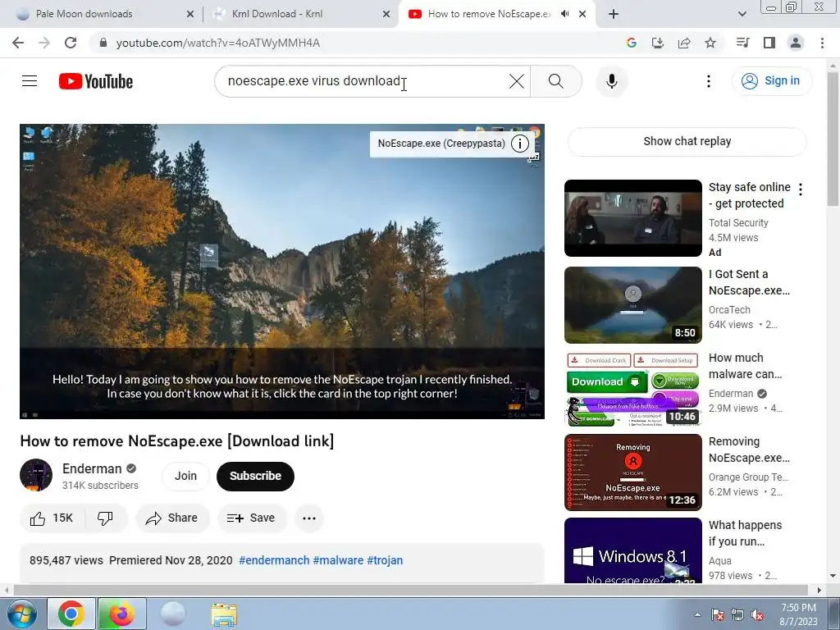
Task: Click the main video player
Action: [282, 271]
